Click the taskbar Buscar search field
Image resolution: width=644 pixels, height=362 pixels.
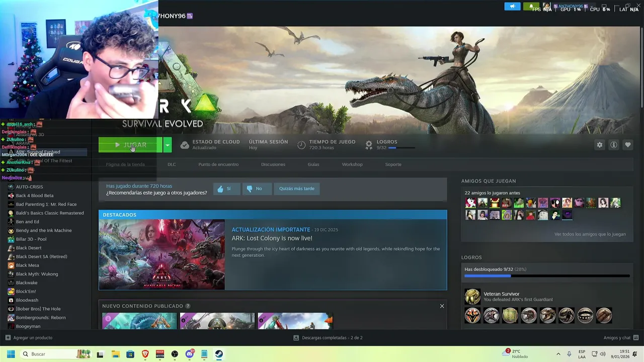[55, 354]
